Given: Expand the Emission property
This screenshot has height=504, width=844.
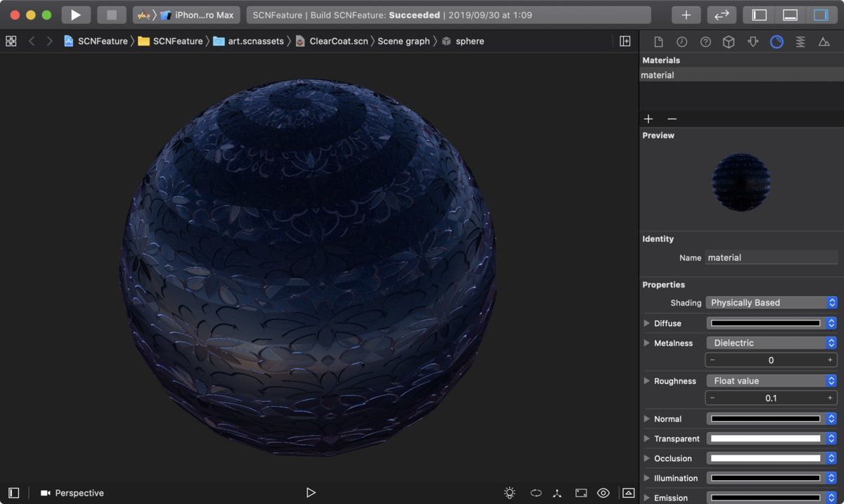Looking at the screenshot, I should (647, 498).
